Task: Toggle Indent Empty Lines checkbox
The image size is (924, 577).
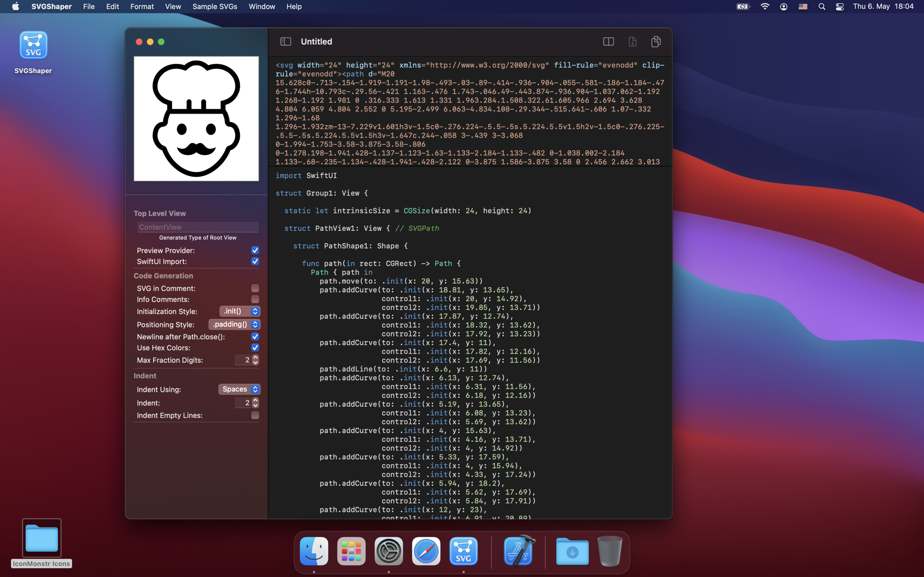Action: (x=255, y=415)
